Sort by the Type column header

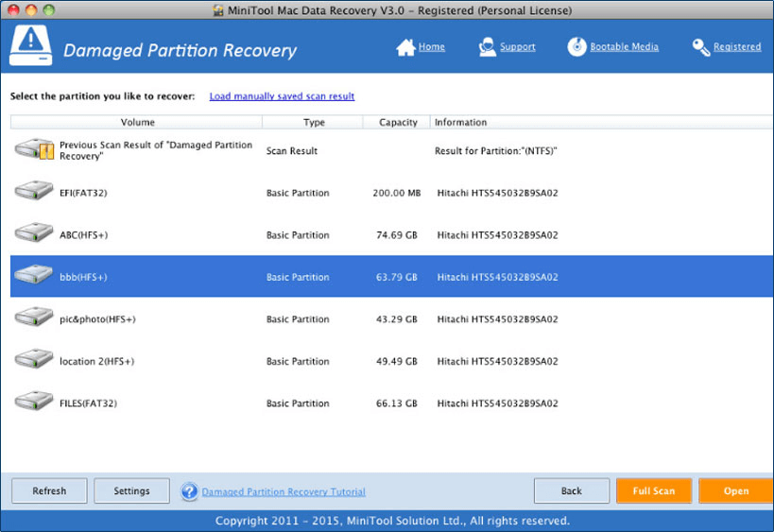click(313, 123)
